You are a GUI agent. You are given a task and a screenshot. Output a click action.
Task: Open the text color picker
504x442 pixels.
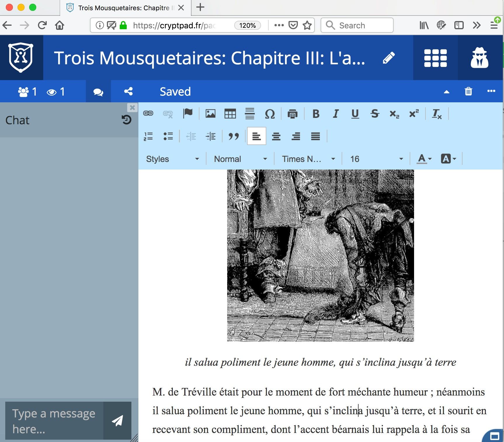[424, 159]
